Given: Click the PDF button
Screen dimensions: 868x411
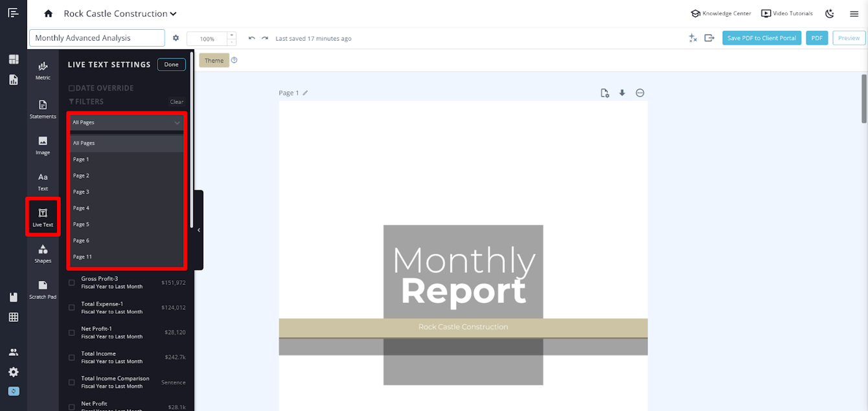Looking at the screenshot, I should click(x=817, y=38).
